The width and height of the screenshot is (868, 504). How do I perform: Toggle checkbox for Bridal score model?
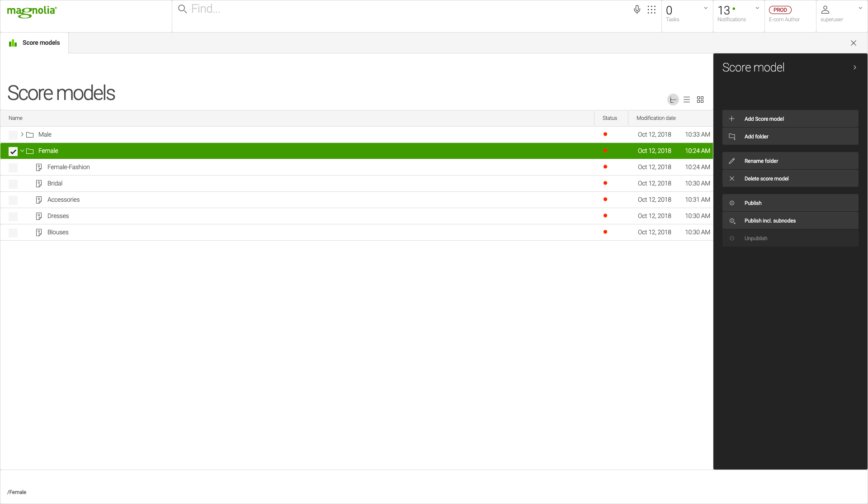[13, 183]
